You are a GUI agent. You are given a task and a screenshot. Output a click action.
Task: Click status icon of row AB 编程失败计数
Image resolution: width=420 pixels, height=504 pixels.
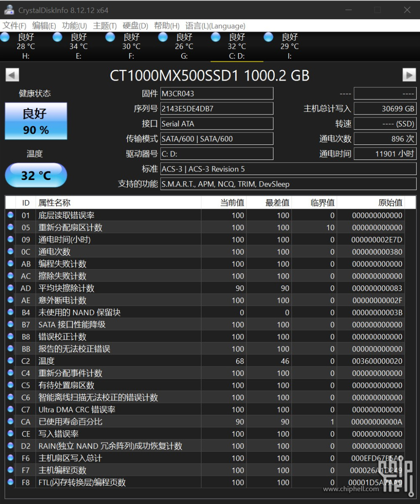tap(11, 263)
